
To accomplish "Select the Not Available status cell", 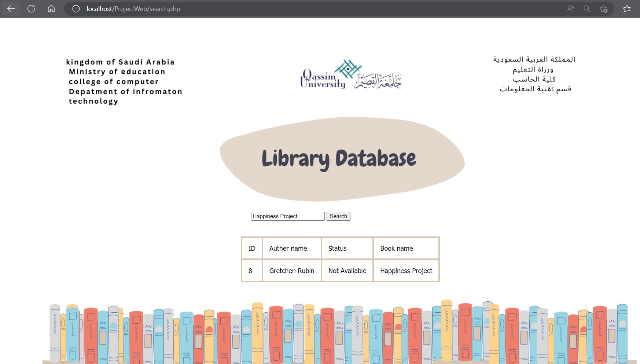I will point(347,271).
